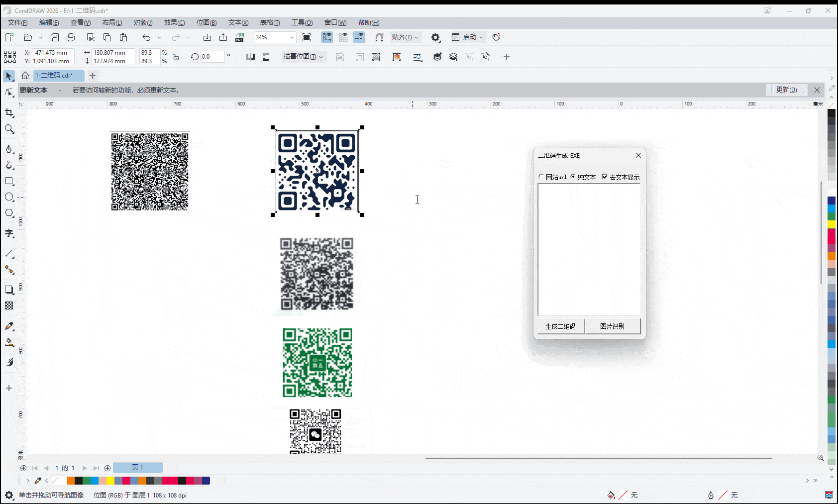838x504 pixels.
Task: Select 页 1 page tab
Action: pyautogui.click(x=137, y=468)
